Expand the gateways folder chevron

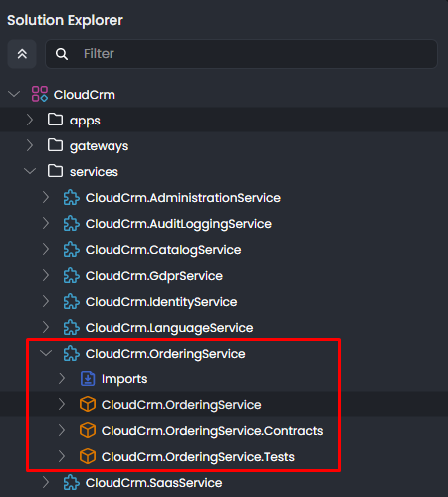30,145
